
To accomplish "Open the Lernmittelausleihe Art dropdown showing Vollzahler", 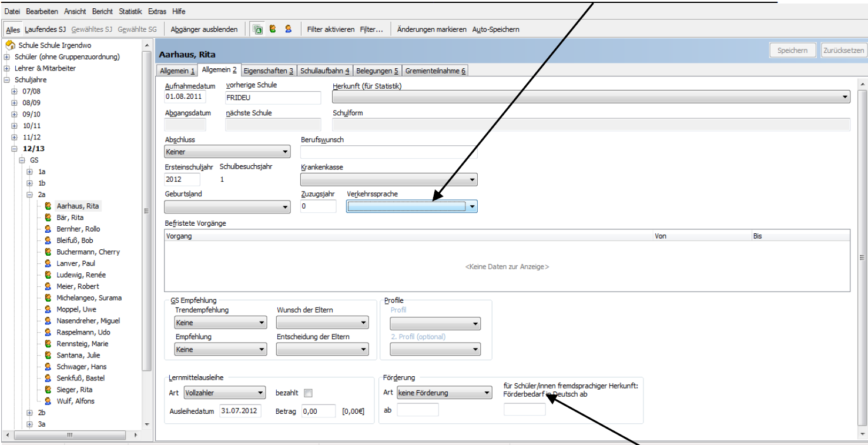I will [224, 393].
